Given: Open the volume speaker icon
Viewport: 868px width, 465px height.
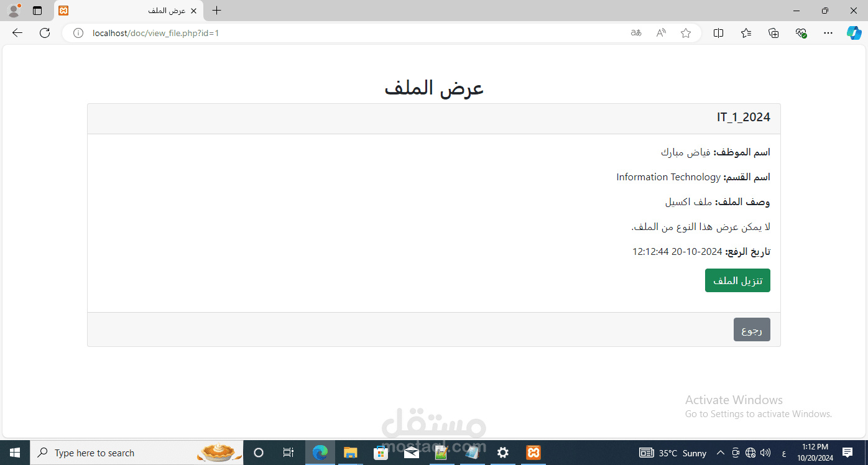Looking at the screenshot, I should tap(765, 453).
